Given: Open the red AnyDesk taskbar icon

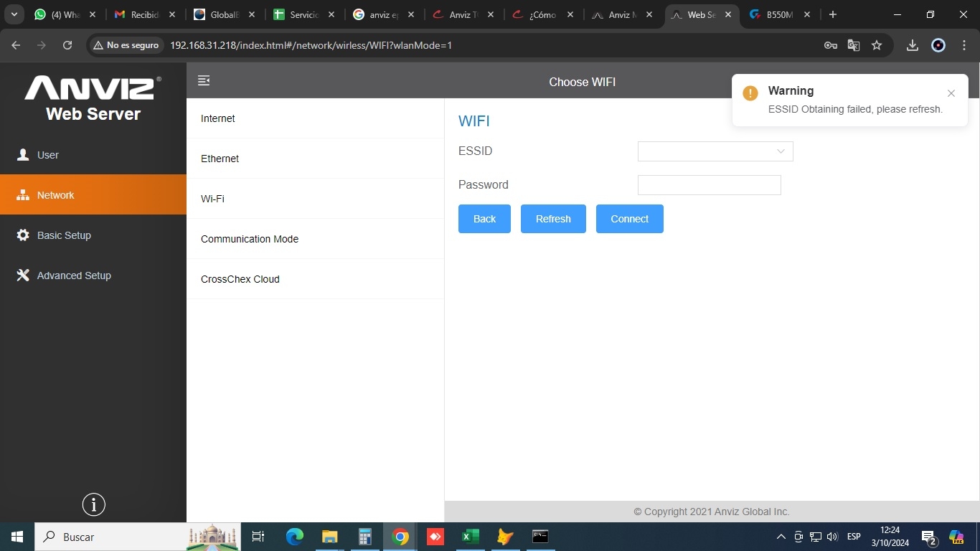Looking at the screenshot, I should pos(435,537).
